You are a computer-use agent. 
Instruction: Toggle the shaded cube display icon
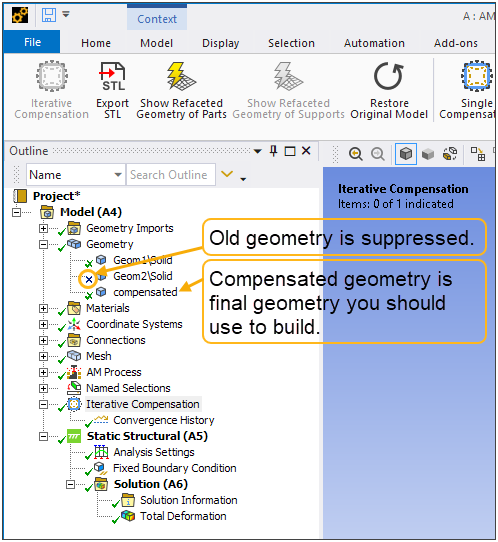pos(406,154)
